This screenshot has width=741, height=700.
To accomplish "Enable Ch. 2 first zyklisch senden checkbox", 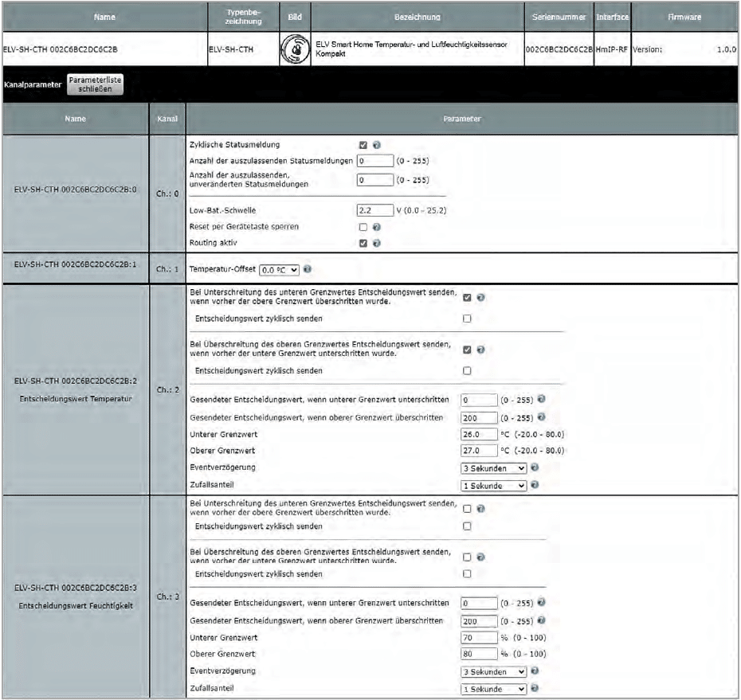I will 467,319.
